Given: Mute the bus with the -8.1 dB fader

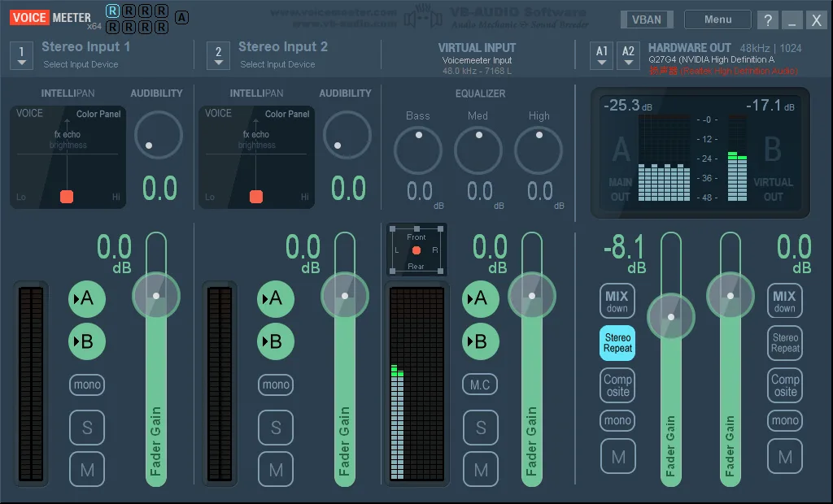Looking at the screenshot, I should pyautogui.click(x=618, y=456).
